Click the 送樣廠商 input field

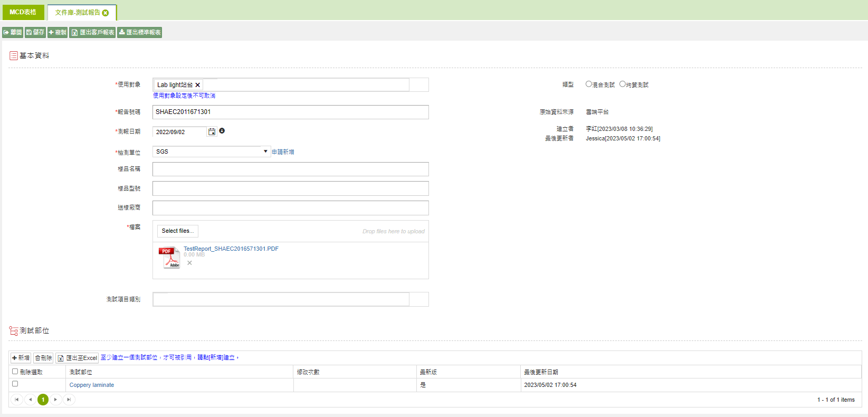click(291, 207)
